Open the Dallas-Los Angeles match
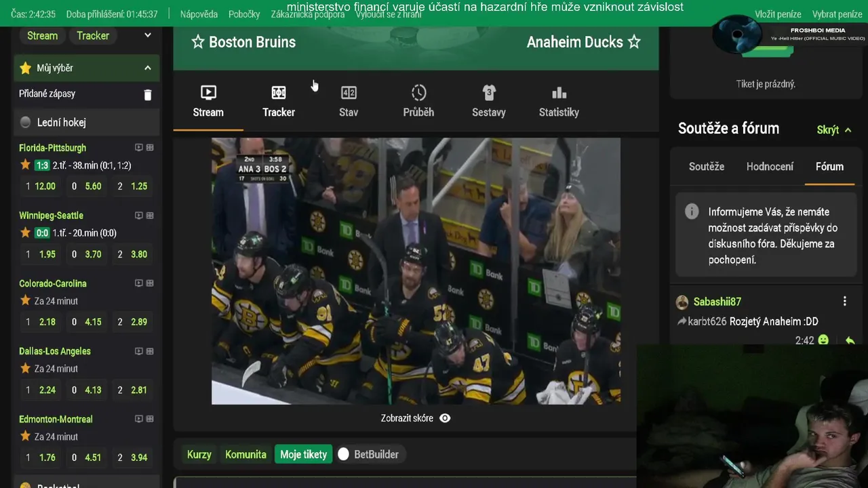The height and width of the screenshot is (488, 868). click(55, 351)
